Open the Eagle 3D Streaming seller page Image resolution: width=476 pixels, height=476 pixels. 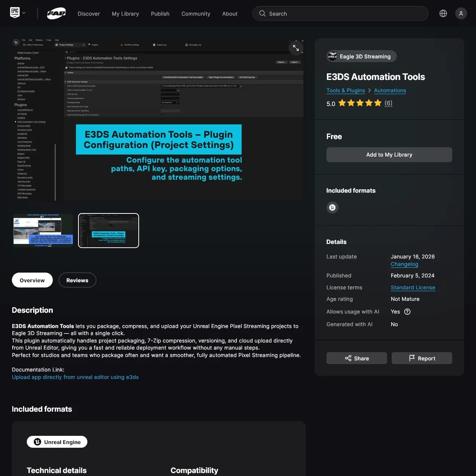point(361,56)
